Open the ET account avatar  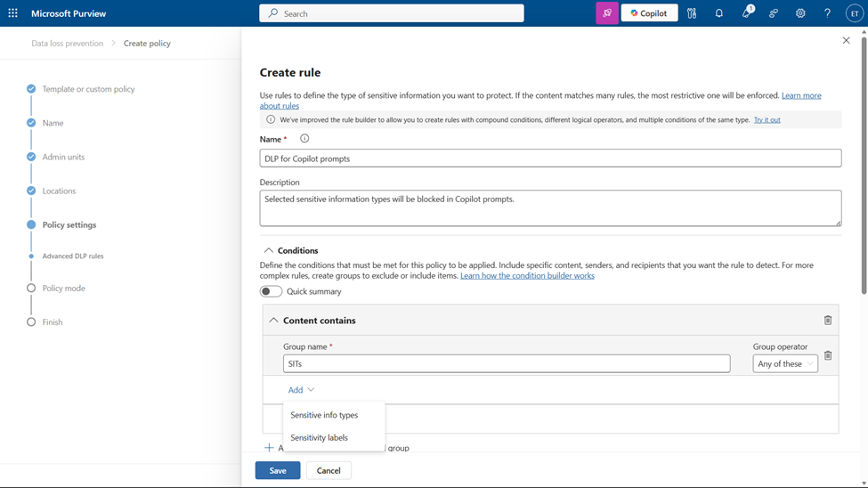pyautogui.click(x=854, y=13)
